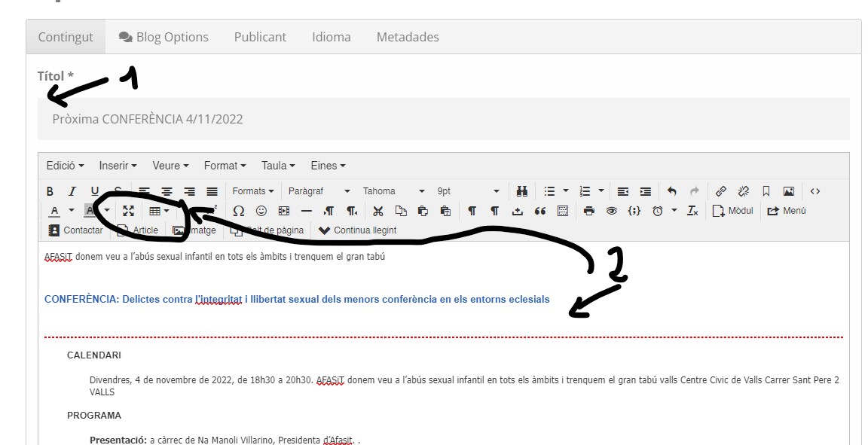Click the blockquote quotation marks icon
Image resolution: width=868 pixels, height=445 pixels.
(x=540, y=211)
